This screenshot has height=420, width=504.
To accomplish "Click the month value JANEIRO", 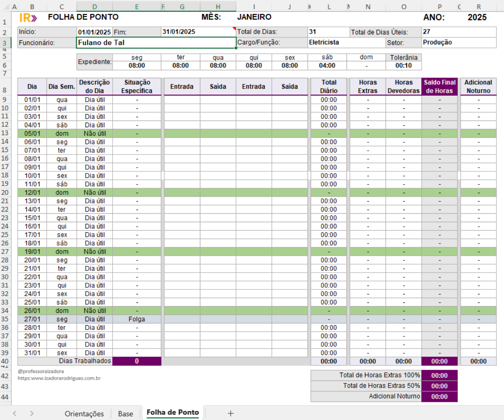I will tap(254, 17).
